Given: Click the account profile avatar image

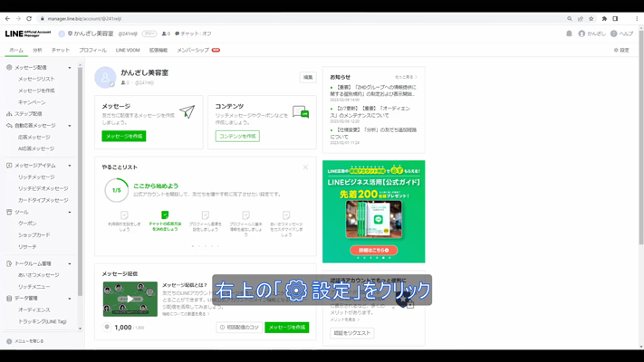Looking at the screenshot, I should click(x=105, y=77).
